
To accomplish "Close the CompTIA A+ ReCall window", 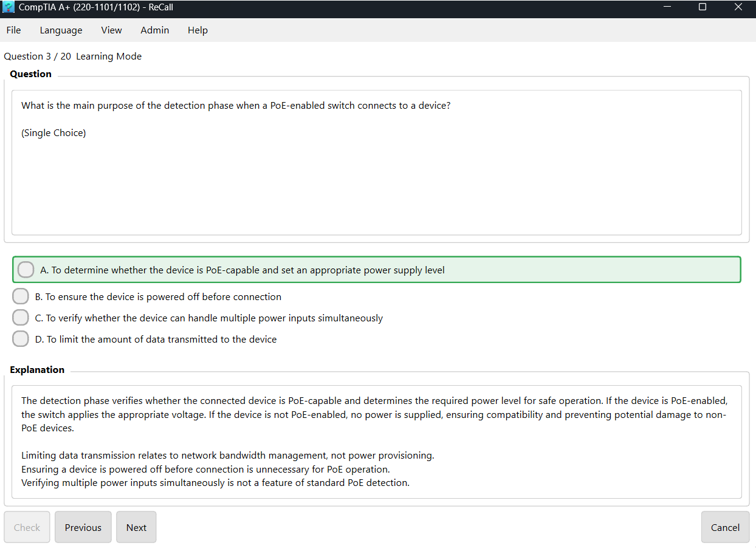I will 738,7.
